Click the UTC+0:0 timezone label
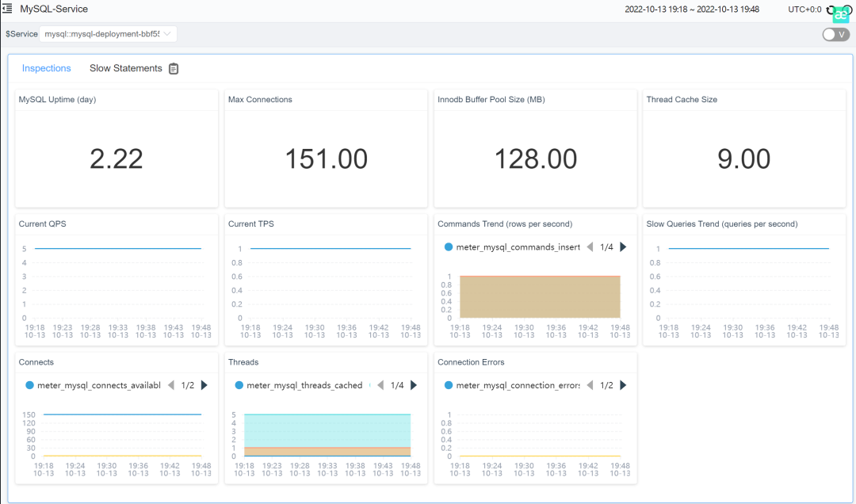856x504 pixels. [x=804, y=10]
